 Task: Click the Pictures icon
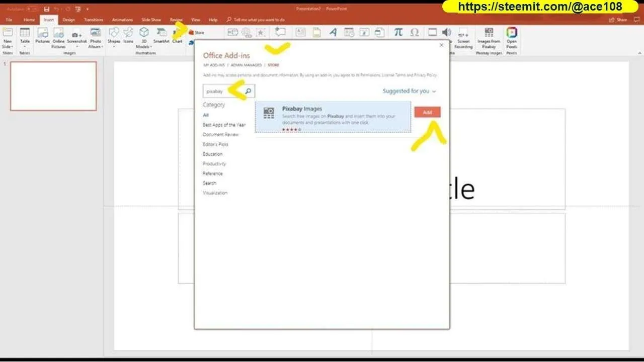[x=43, y=33]
